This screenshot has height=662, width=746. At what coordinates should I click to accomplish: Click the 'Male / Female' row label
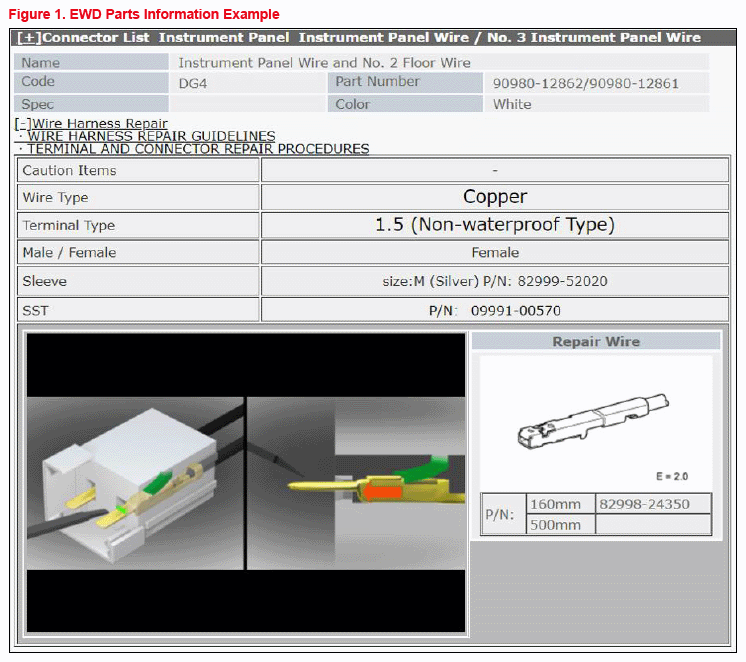tap(138, 252)
